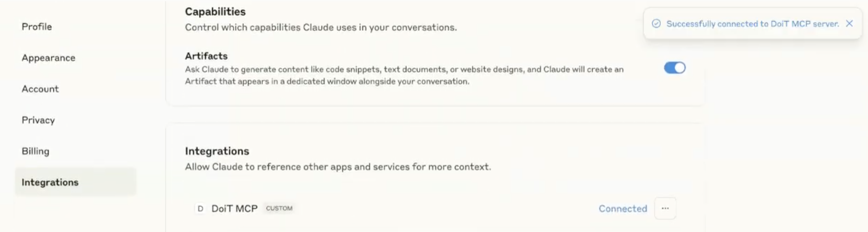Screen dimensions: 868x232
Task: Open the DoiT MCP three-dot options menu
Action: [x=665, y=208]
